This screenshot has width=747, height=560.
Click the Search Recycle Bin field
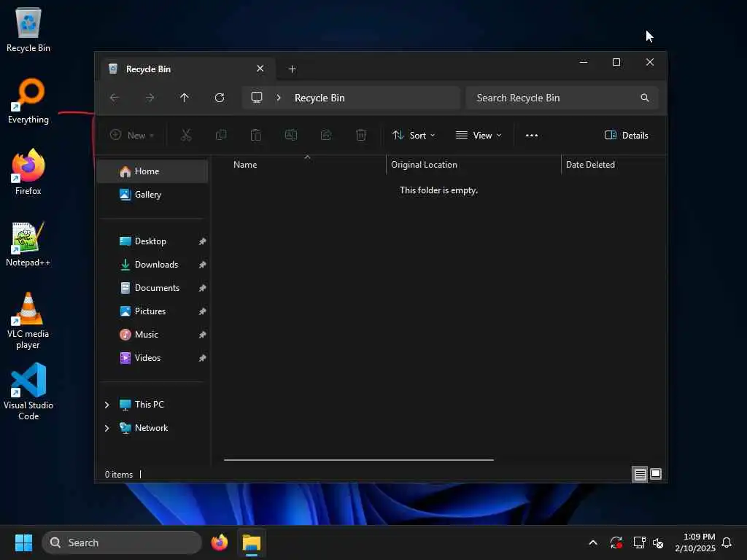tap(562, 98)
